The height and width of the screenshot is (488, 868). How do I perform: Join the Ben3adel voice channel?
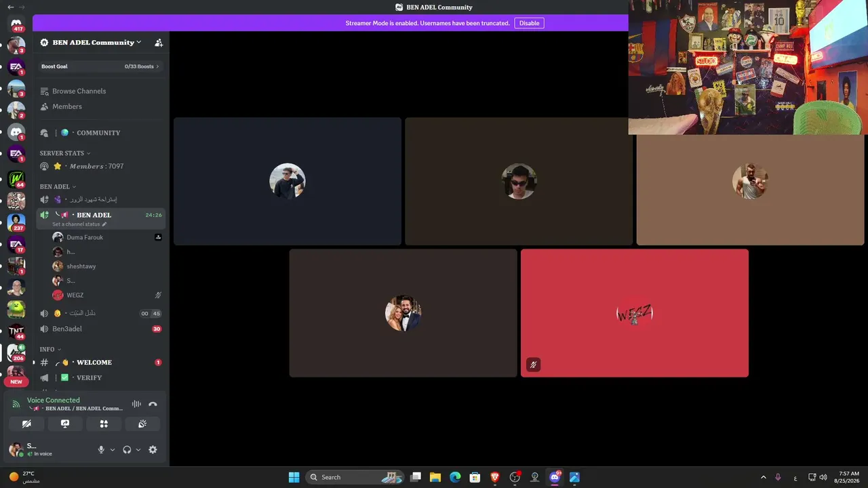click(x=100, y=329)
